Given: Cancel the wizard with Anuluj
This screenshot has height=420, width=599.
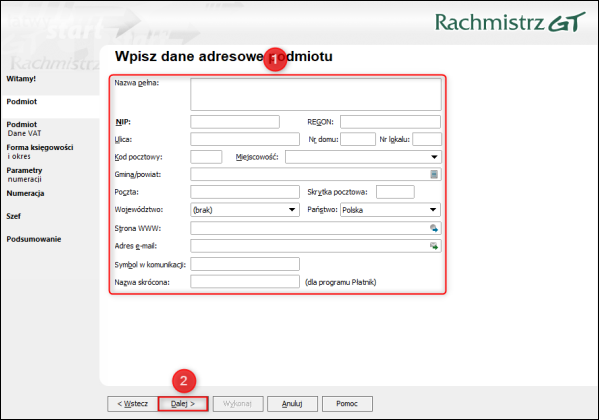Looking at the screenshot, I should pos(292,404).
